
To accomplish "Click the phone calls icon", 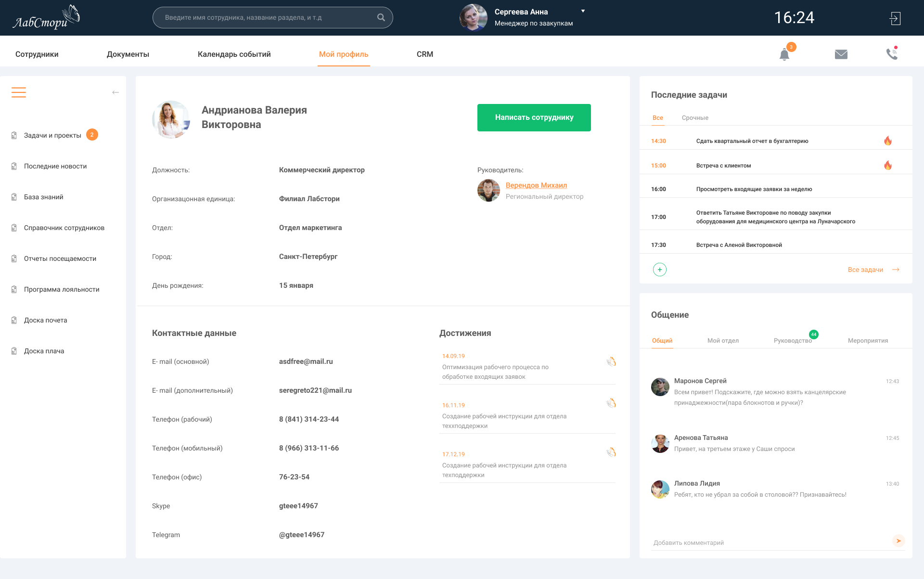I will 892,54.
